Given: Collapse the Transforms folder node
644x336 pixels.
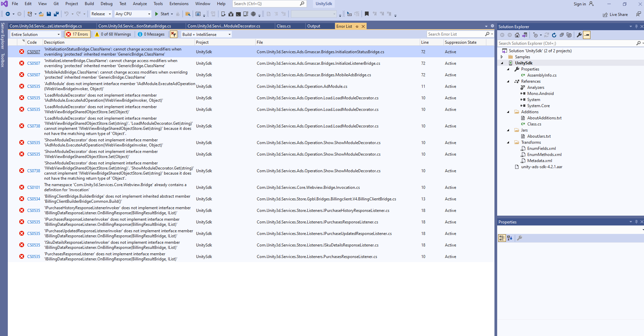Looking at the screenshot, I should click(508, 142).
